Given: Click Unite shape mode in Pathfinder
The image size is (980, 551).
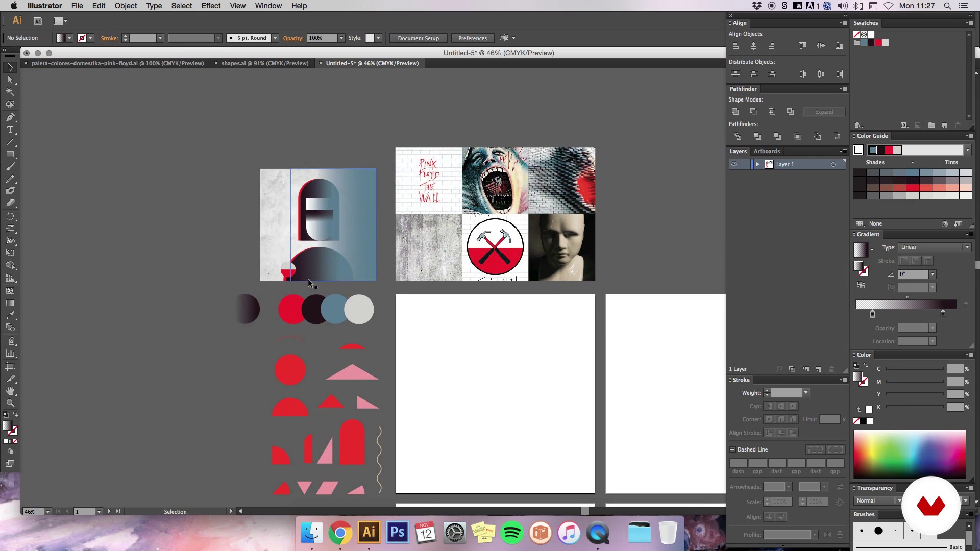Looking at the screenshot, I should point(736,112).
